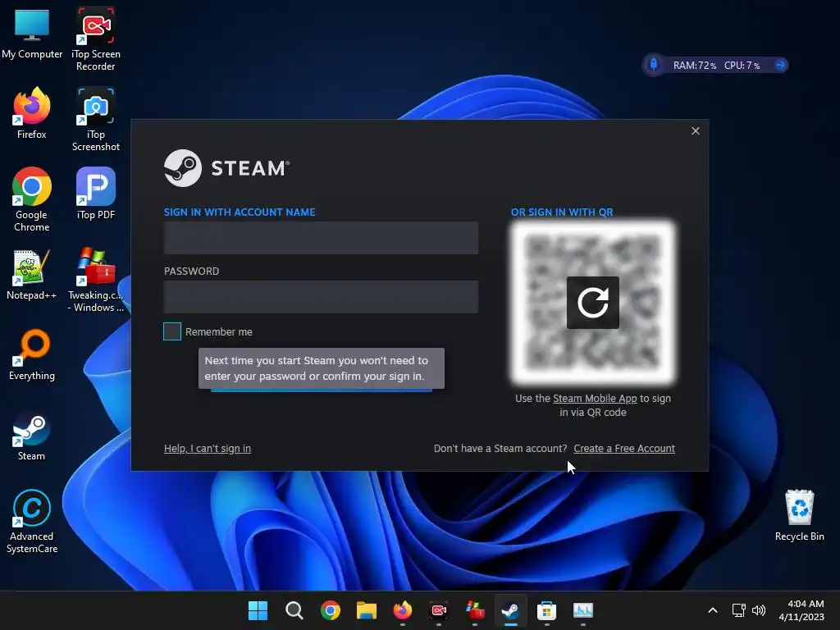The width and height of the screenshot is (840, 630).
Task: Focus the Steam account name field
Action: pyautogui.click(x=321, y=238)
